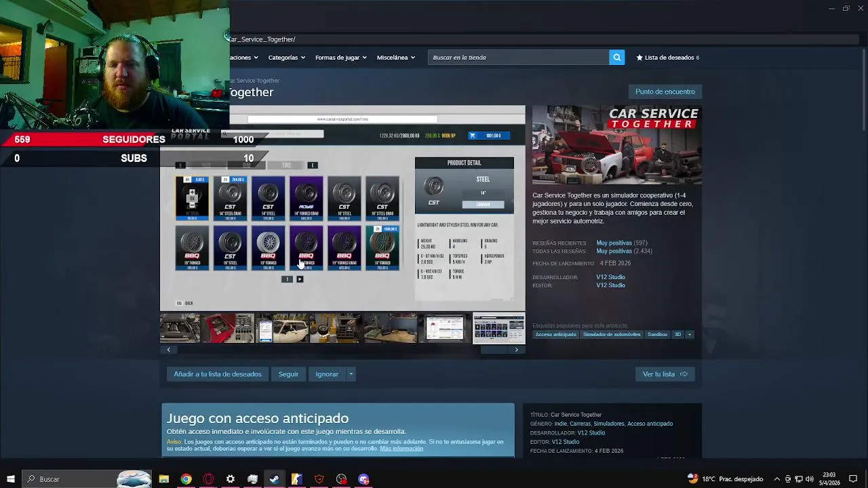Click Ver tu lista button
The image size is (868, 488).
tap(665, 374)
